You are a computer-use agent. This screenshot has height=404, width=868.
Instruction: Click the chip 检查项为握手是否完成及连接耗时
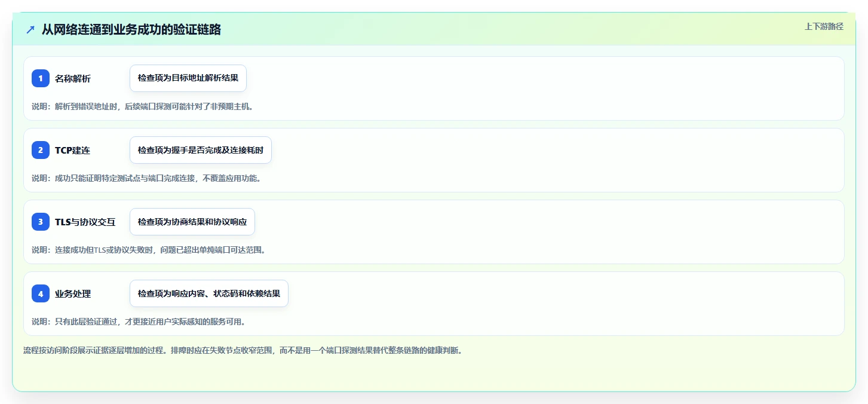click(x=201, y=150)
